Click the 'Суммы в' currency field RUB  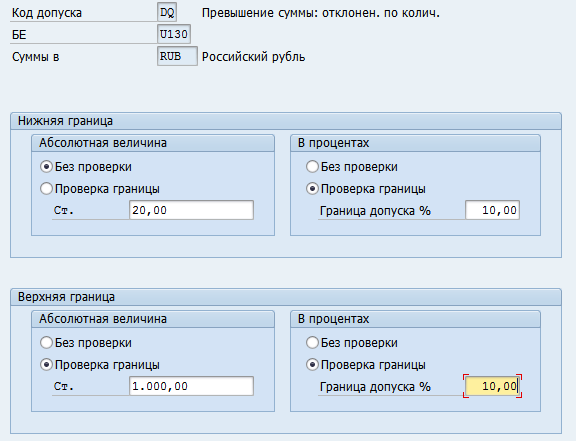coord(177,56)
